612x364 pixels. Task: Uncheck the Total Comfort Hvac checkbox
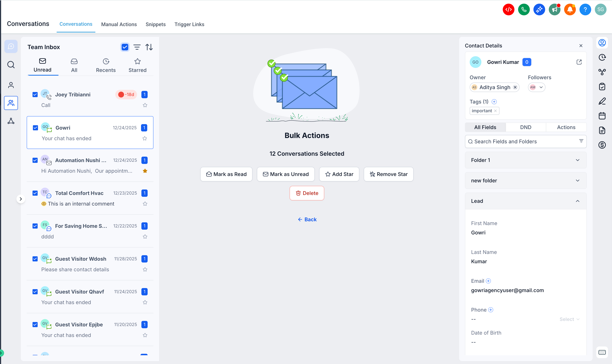(35, 193)
